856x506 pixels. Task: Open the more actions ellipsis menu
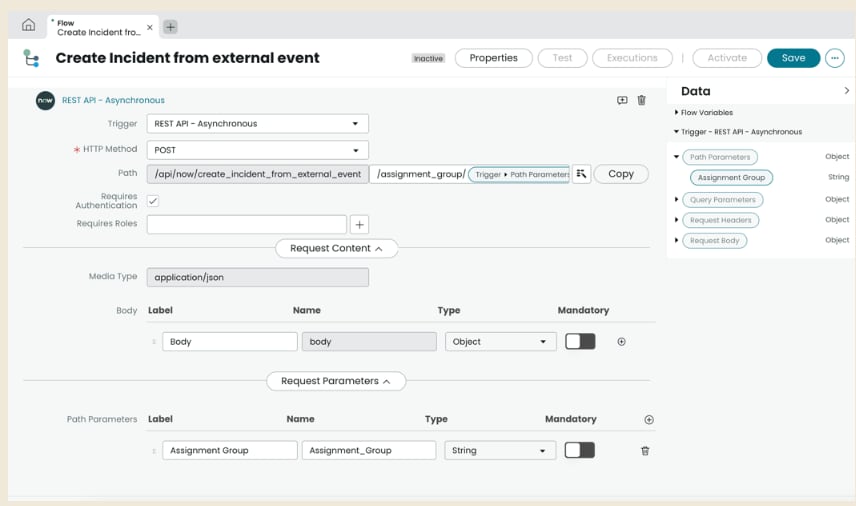(x=835, y=58)
